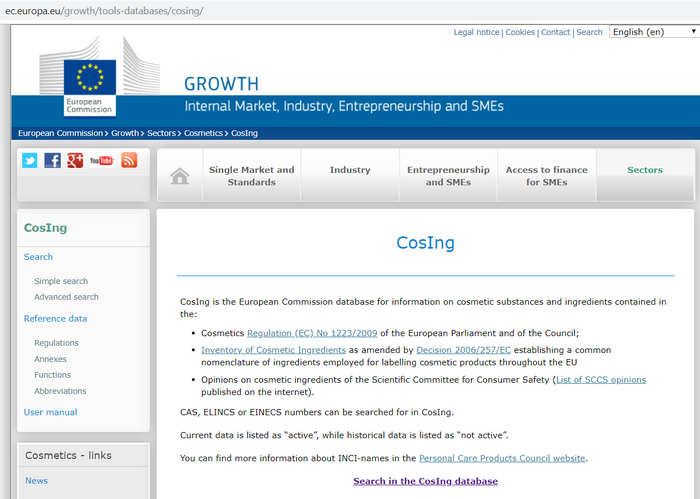The height and width of the screenshot is (499, 700).
Task: Open the Google Plus social icon
Action: (x=75, y=161)
